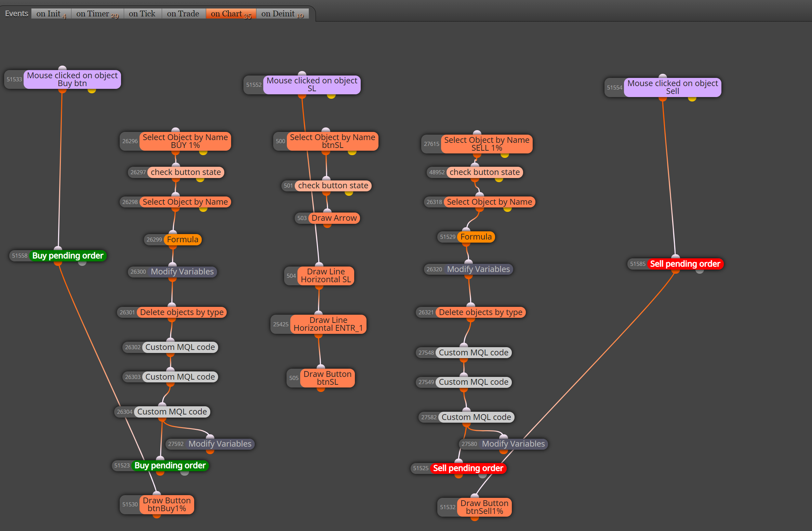Click the Events label beside the tabs
The height and width of the screenshot is (531, 812).
point(16,14)
